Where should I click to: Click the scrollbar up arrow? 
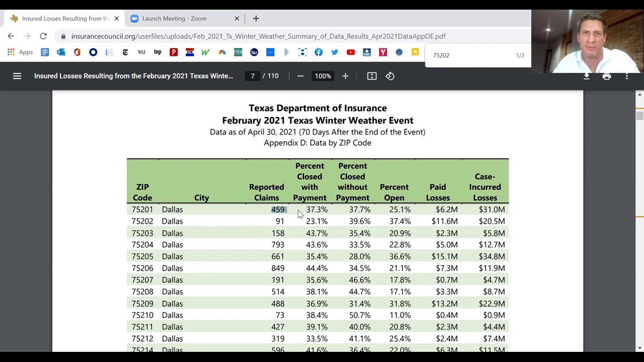[x=639, y=94]
